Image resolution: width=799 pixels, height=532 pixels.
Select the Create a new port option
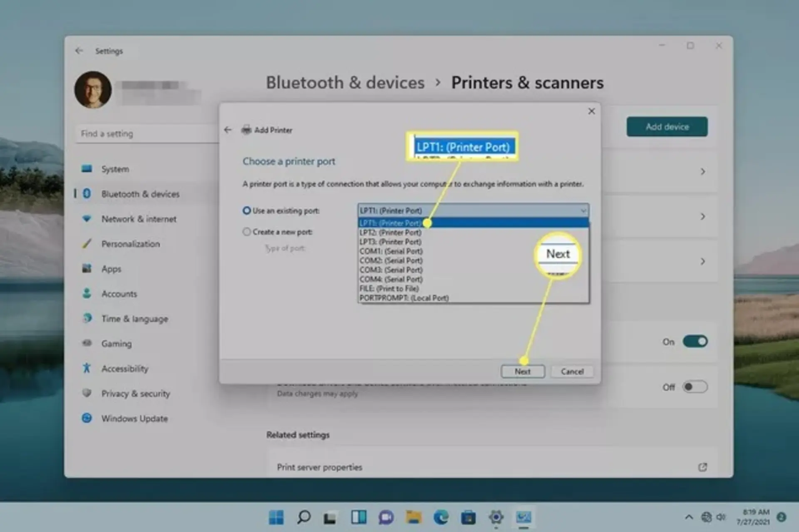pos(246,232)
